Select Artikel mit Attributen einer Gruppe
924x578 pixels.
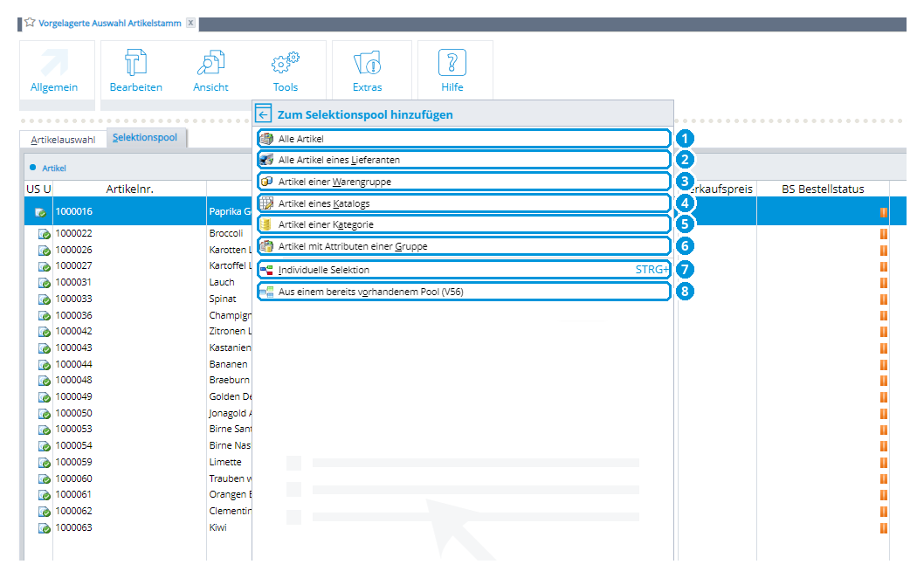click(x=464, y=246)
